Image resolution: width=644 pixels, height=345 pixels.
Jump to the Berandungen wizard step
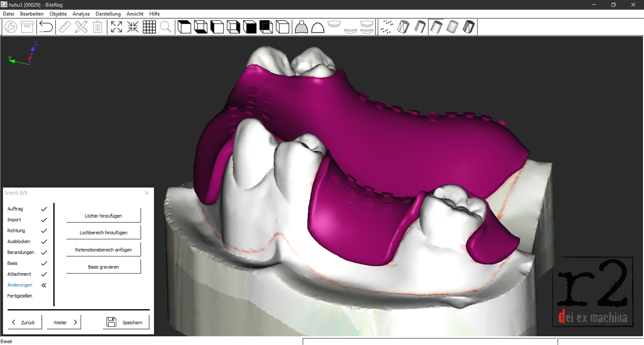(21, 252)
